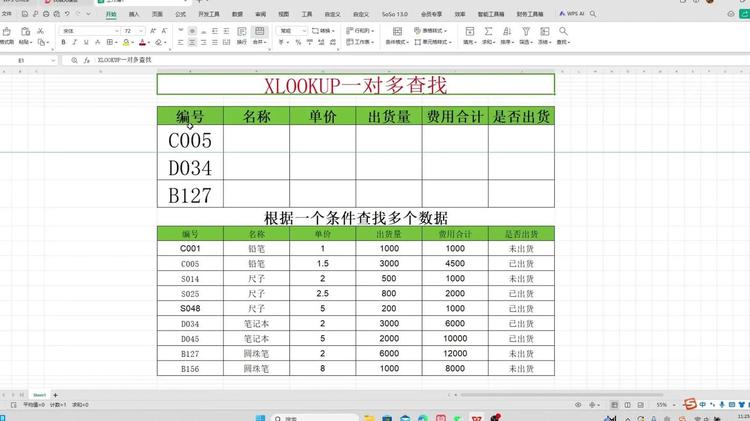Click the AutoSum sigma icon
Image resolution: width=750 pixels, height=421 pixels.
(x=488, y=31)
